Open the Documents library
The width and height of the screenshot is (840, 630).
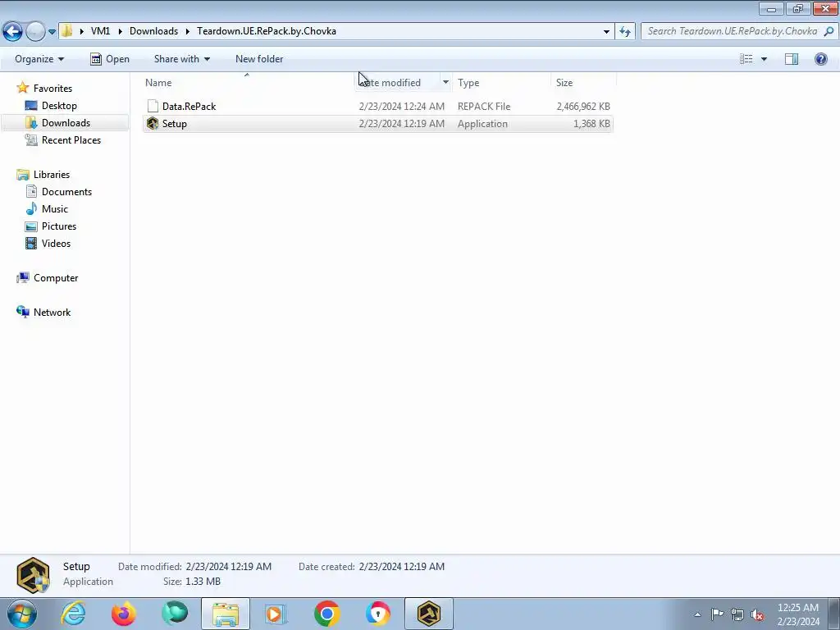pyautogui.click(x=66, y=192)
